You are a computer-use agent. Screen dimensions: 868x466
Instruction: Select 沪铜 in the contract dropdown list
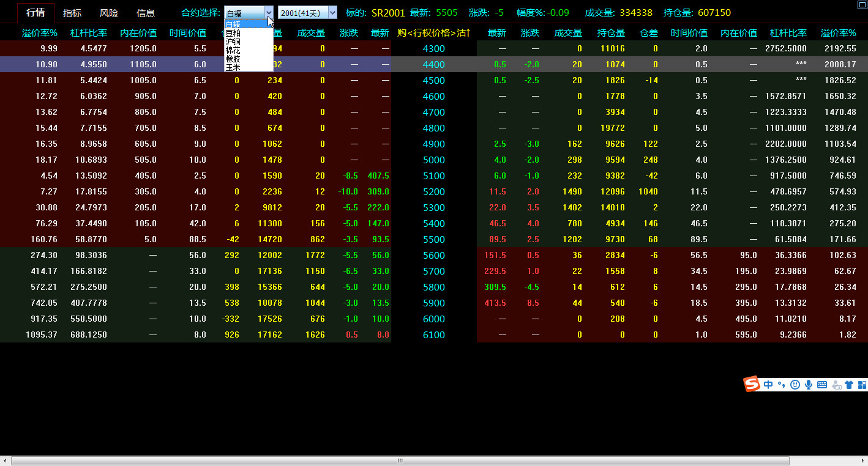pyautogui.click(x=233, y=42)
